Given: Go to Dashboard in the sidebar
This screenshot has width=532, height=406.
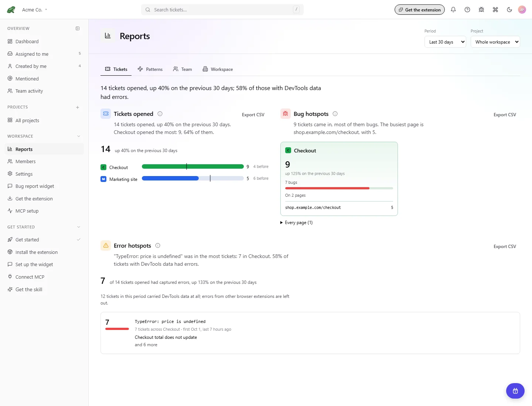Looking at the screenshot, I should click(x=44, y=41).
